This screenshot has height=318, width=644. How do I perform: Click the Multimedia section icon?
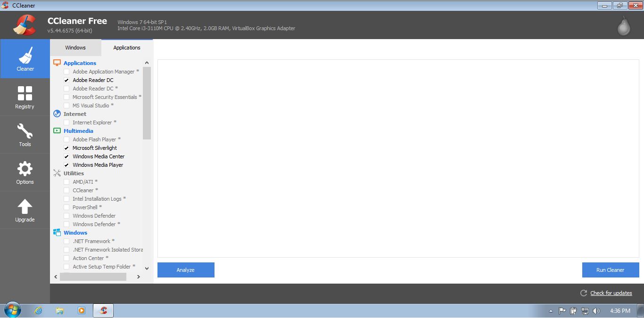pos(57,130)
